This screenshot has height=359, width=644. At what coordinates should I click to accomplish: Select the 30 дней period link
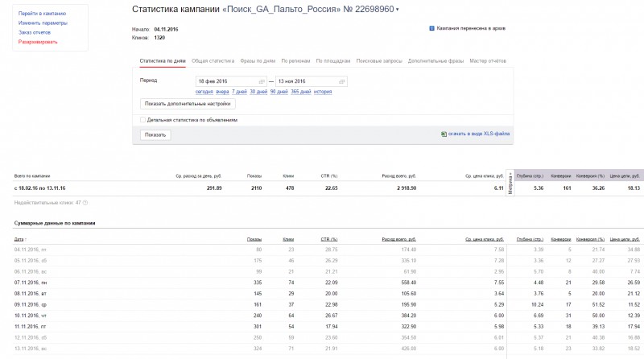coord(258,92)
